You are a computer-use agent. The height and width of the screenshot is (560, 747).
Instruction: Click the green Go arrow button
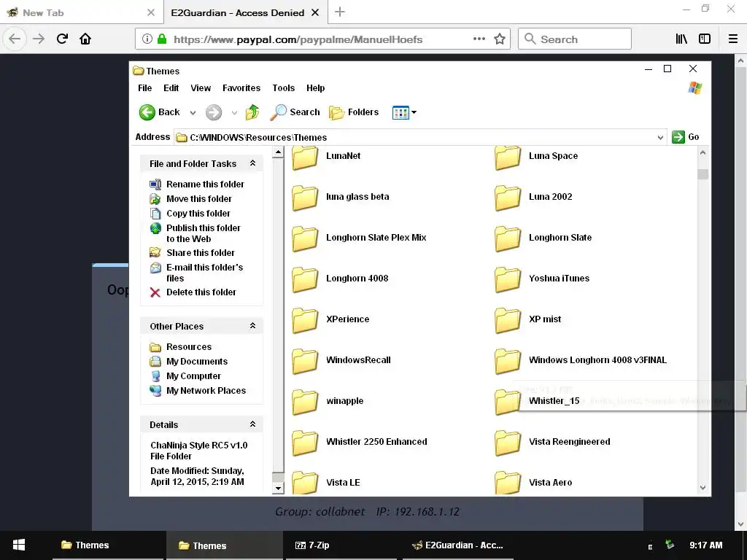tap(678, 137)
